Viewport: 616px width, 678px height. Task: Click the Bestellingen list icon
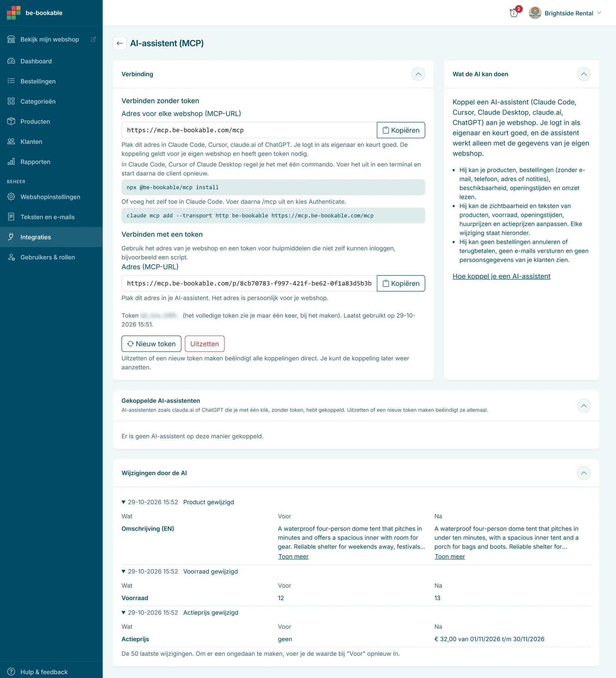[x=11, y=81]
